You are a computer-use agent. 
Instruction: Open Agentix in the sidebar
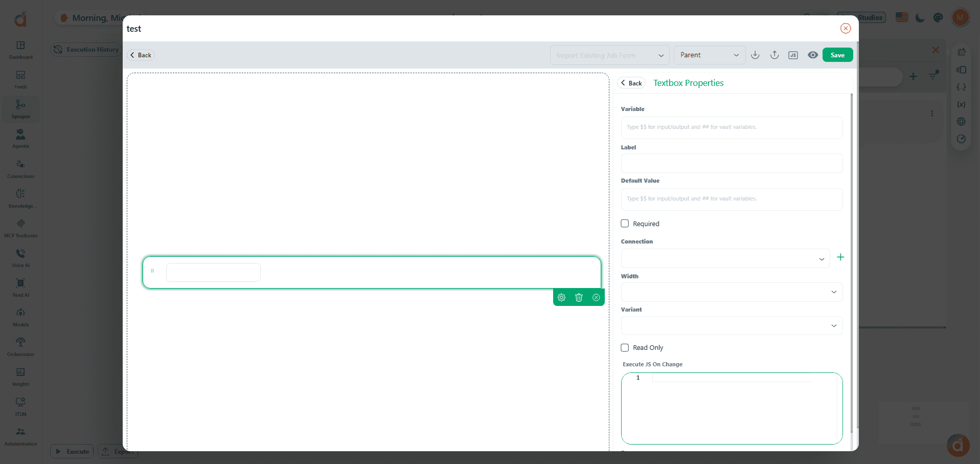coord(20,139)
